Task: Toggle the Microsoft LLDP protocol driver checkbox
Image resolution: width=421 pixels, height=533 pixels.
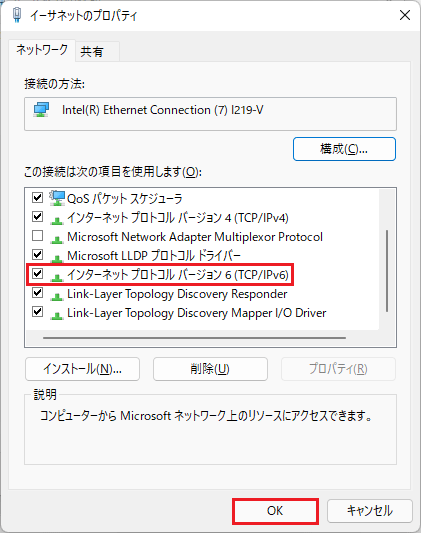Action: [x=37, y=255]
